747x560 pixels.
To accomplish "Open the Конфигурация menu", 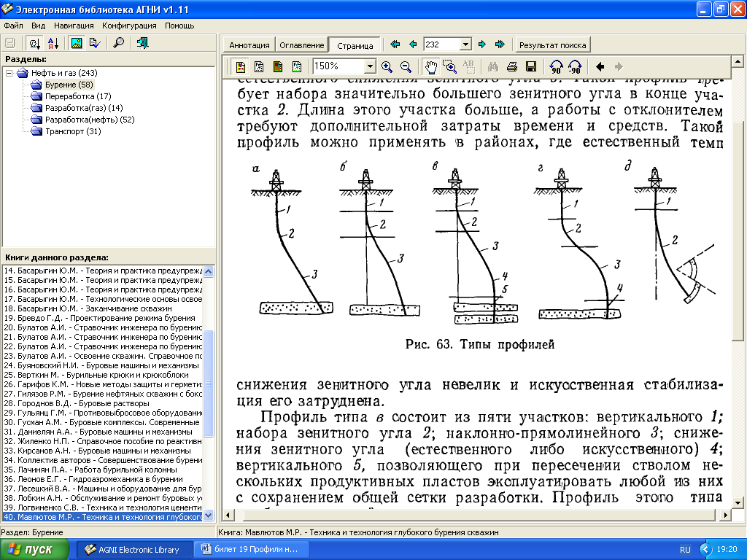I will [x=129, y=26].
